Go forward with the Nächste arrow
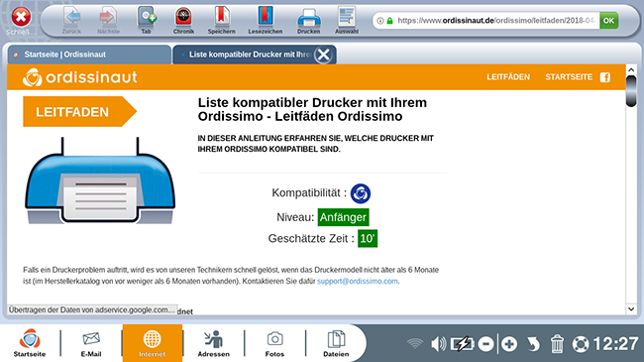The image size is (644, 362). [x=108, y=21]
